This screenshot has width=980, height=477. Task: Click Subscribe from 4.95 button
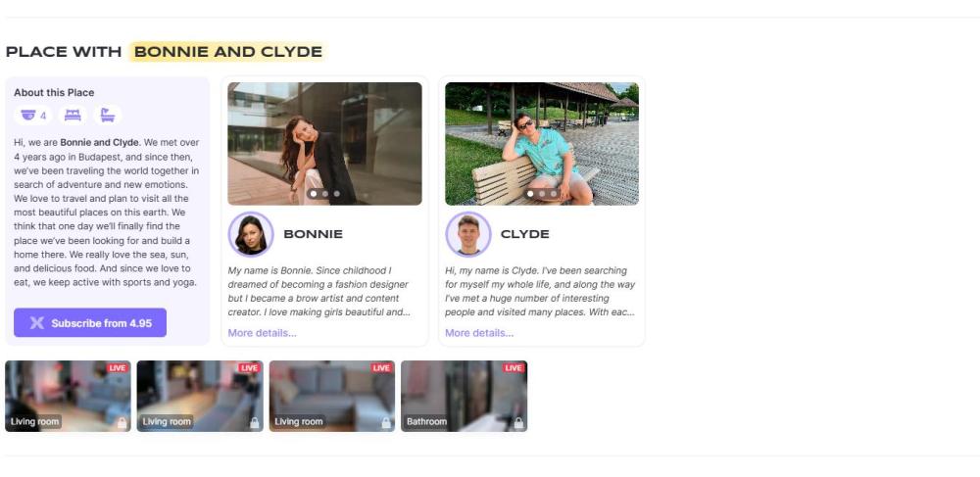click(x=90, y=323)
